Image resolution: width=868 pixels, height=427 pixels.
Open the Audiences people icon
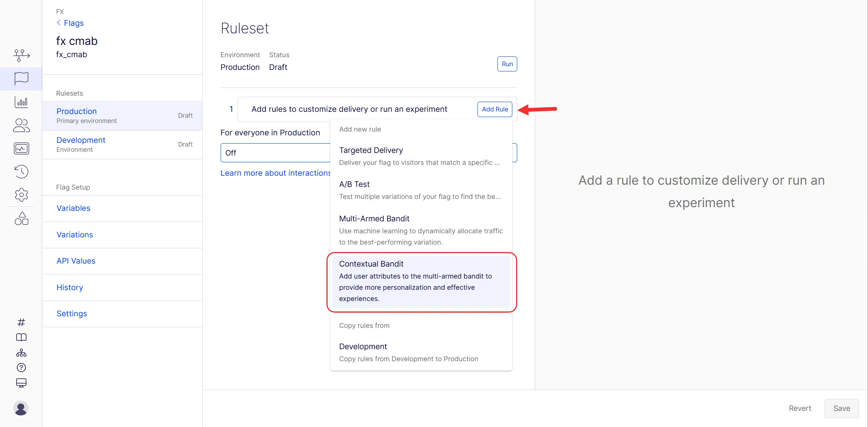21,125
